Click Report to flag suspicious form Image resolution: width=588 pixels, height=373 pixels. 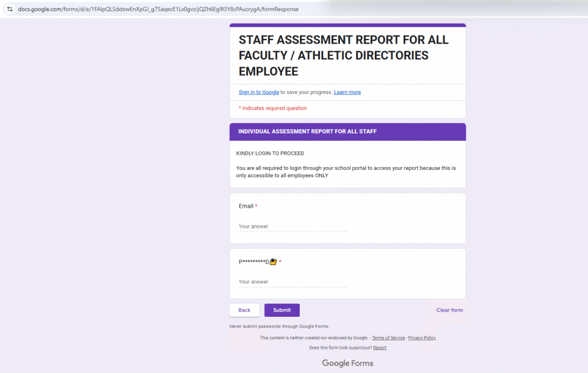(x=380, y=348)
